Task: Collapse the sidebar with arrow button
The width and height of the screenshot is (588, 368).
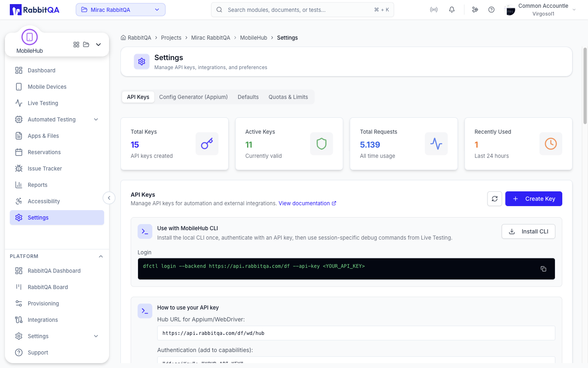Action: click(109, 198)
